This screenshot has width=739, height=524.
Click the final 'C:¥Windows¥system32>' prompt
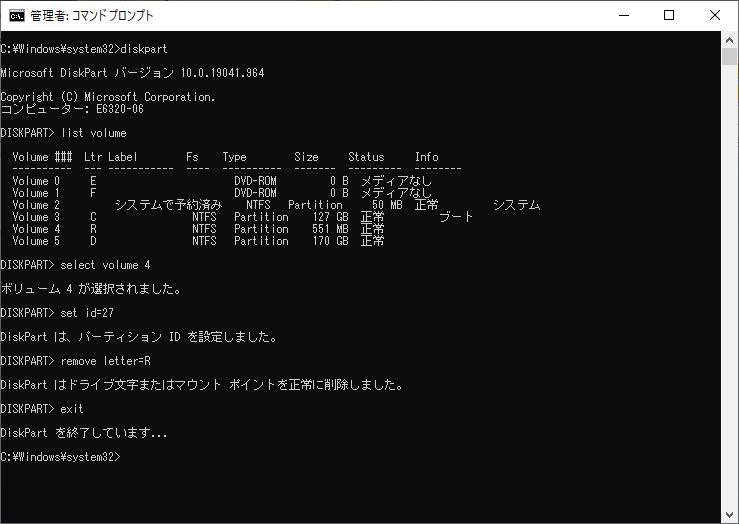60,457
